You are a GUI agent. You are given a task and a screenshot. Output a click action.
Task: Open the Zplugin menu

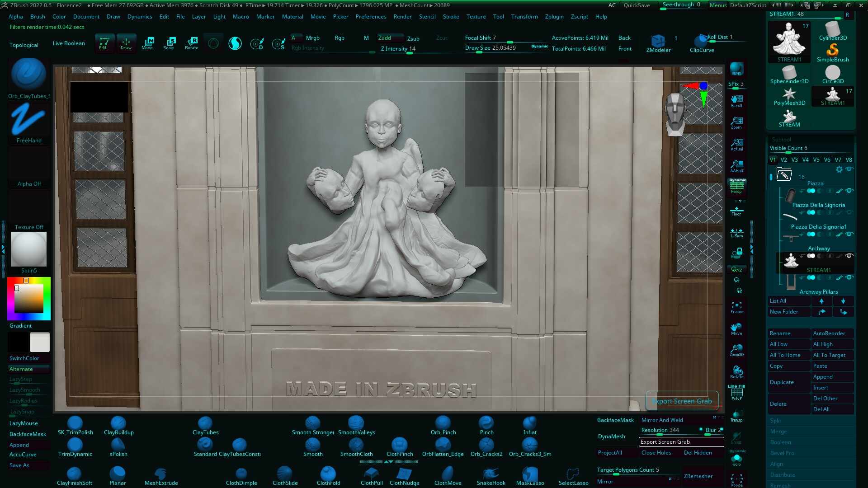click(554, 17)
